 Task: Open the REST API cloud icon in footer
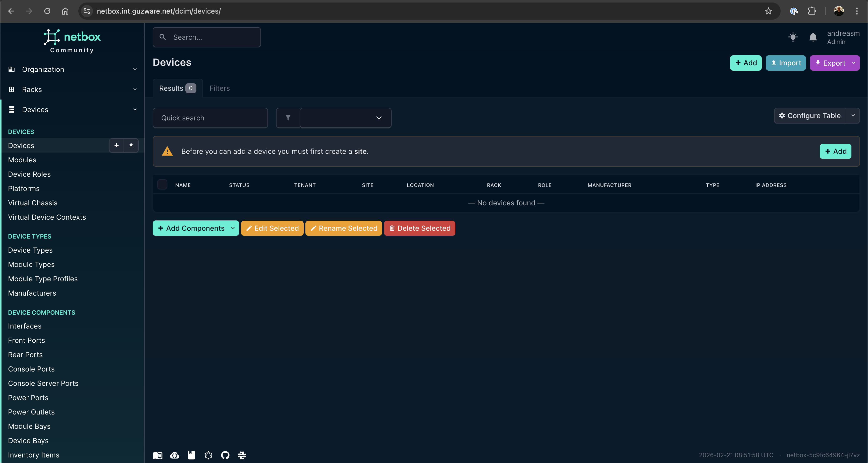click(175, 455)
